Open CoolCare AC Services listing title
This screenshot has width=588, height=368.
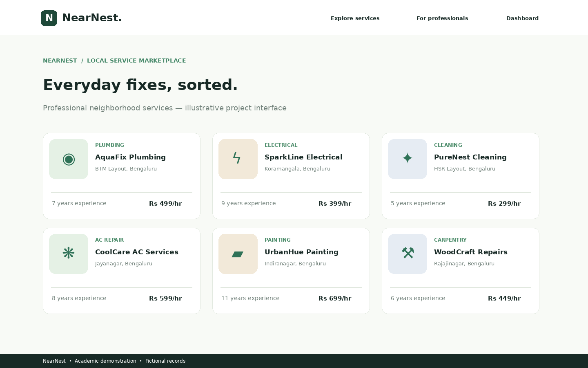tap(137, 252)
